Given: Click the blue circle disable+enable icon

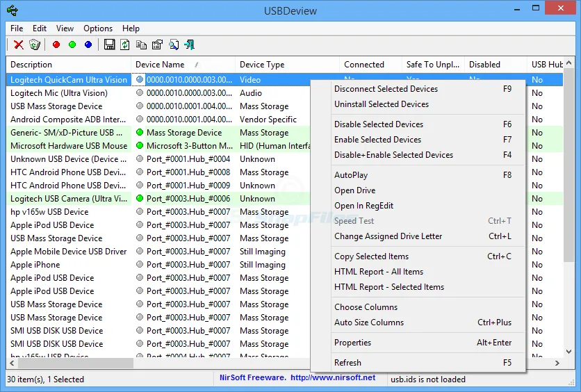Looking at the screenshot, I should 88,44.
